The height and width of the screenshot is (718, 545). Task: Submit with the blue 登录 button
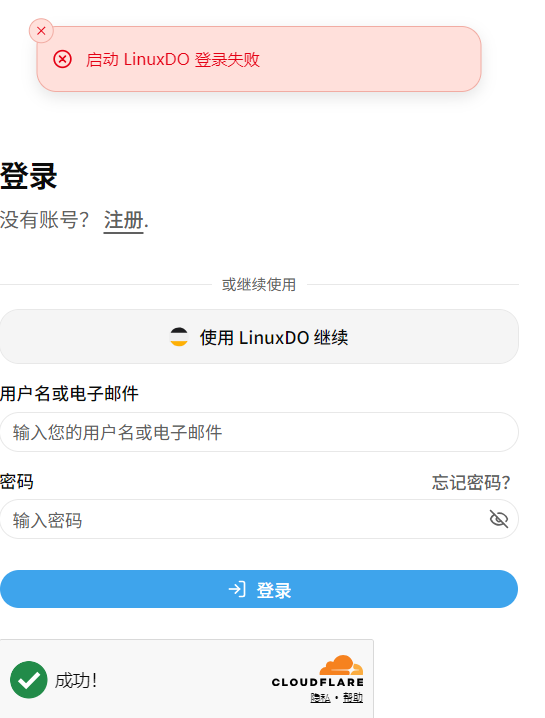point(259,589)
